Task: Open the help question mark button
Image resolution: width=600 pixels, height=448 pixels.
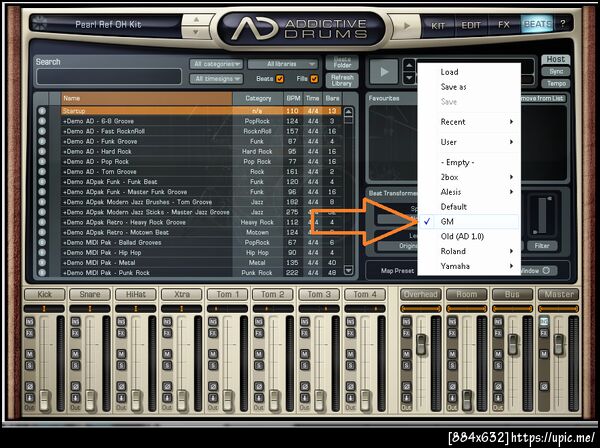Action: tap(562, 24)
